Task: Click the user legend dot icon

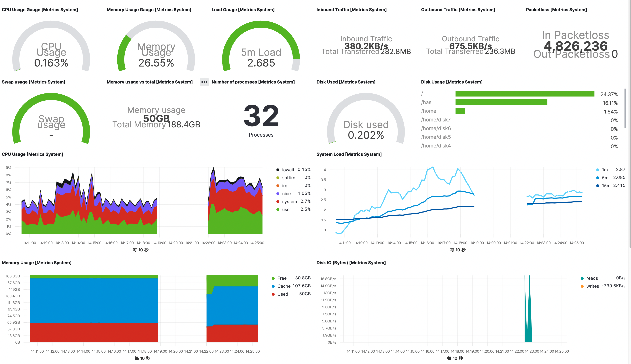Action: [278, 210]
